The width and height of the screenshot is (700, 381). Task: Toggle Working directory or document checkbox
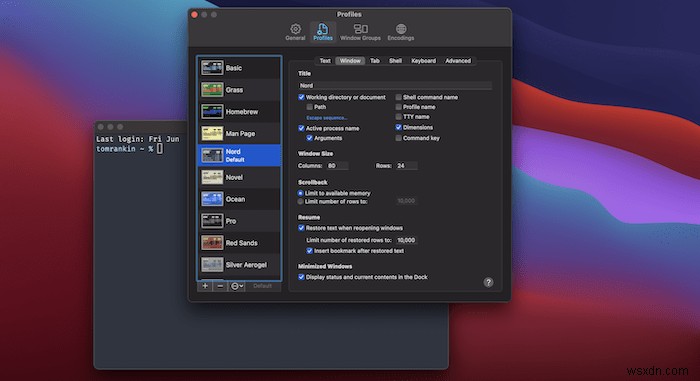[301, 97]
